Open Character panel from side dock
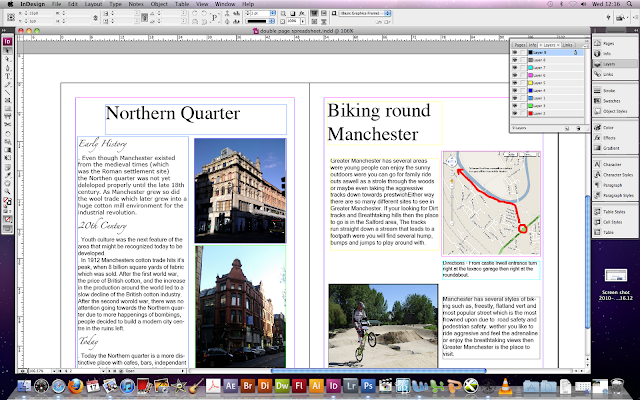Viewport: 640px width, 400px height. tap(615, 164)
